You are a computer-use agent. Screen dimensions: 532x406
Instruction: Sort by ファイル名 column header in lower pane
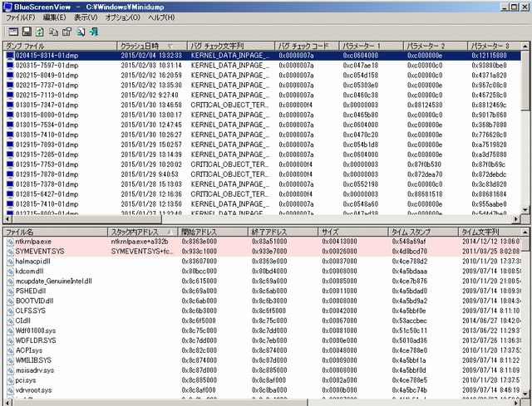tap(56, 232)
